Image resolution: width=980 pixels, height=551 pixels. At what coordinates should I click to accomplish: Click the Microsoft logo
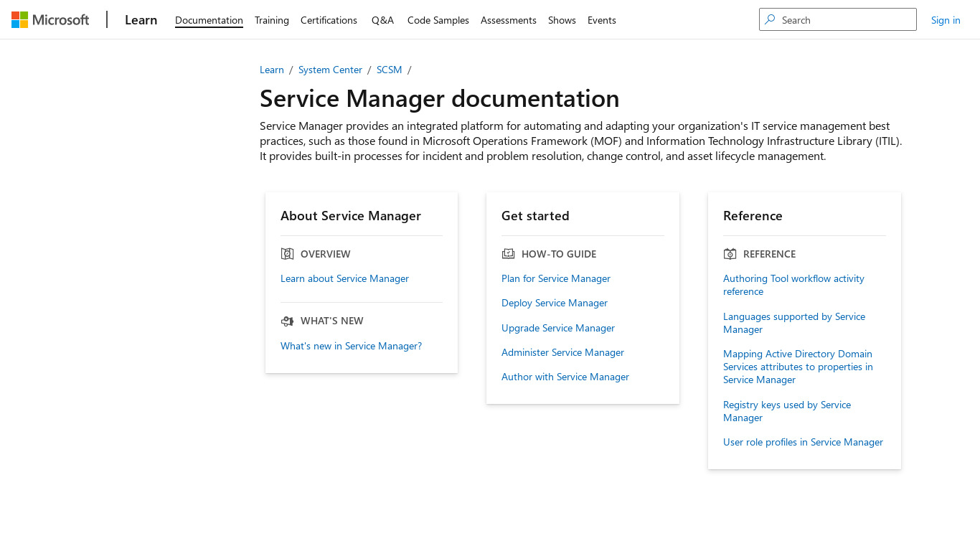coord(50,20)
